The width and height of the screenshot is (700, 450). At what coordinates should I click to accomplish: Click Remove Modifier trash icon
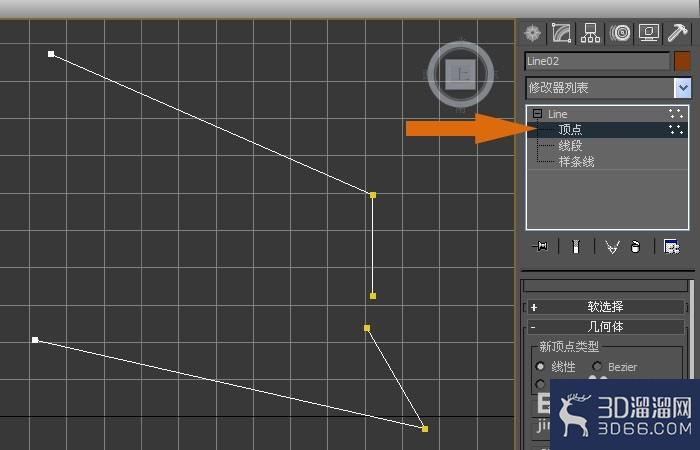635,246
